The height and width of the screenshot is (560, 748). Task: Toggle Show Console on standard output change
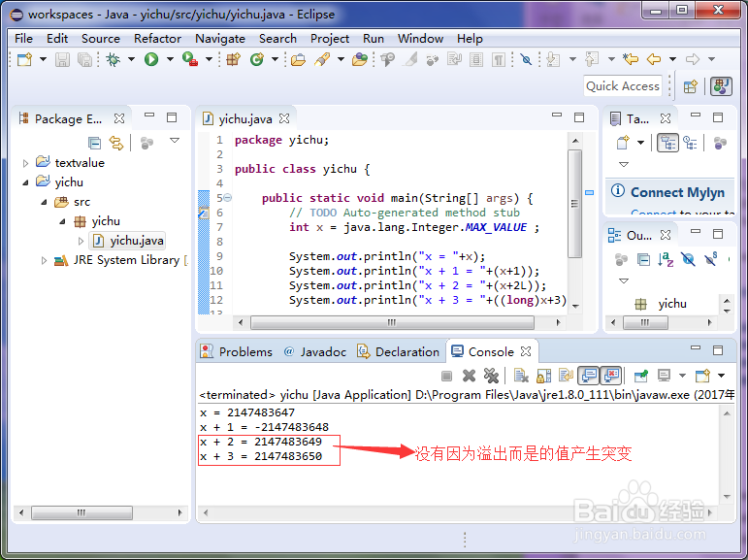pyautogui.click(x=589, y=376)
